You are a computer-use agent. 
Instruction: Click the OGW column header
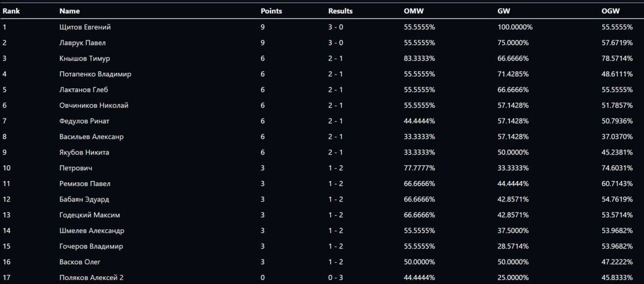pyautogui.click(x=609, y=11)
